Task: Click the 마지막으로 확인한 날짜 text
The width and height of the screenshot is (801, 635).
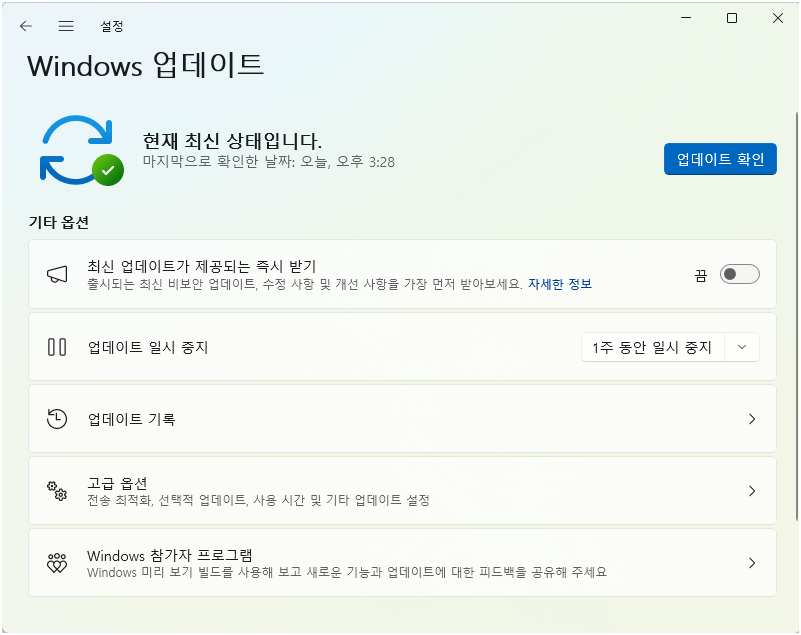Action: point(269,162)
